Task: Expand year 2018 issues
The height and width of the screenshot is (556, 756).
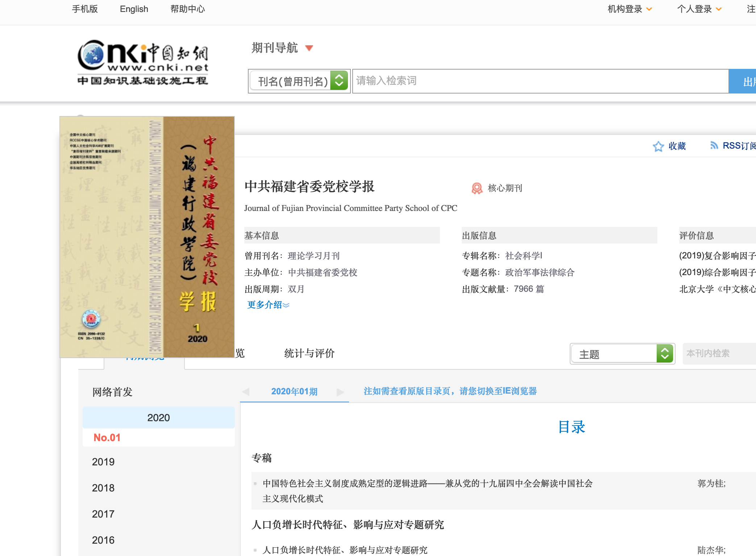Action: (x=103, y=488)
